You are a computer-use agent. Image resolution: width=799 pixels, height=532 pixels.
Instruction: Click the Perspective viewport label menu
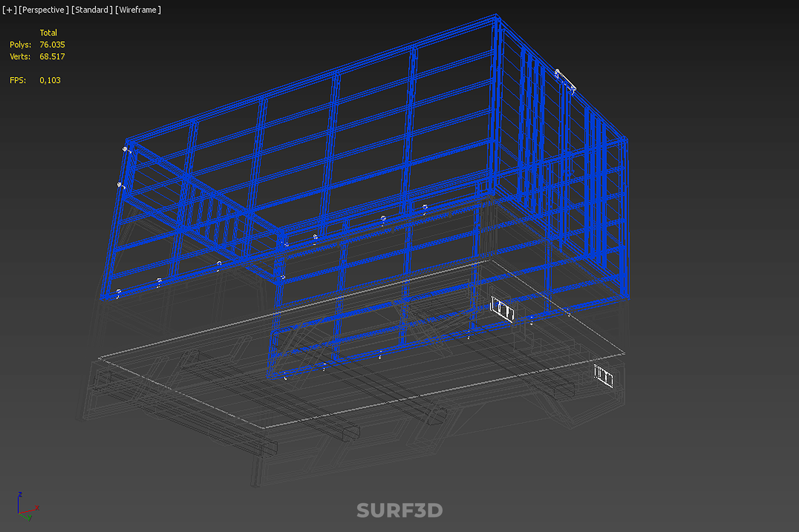[x=43, y=10]
